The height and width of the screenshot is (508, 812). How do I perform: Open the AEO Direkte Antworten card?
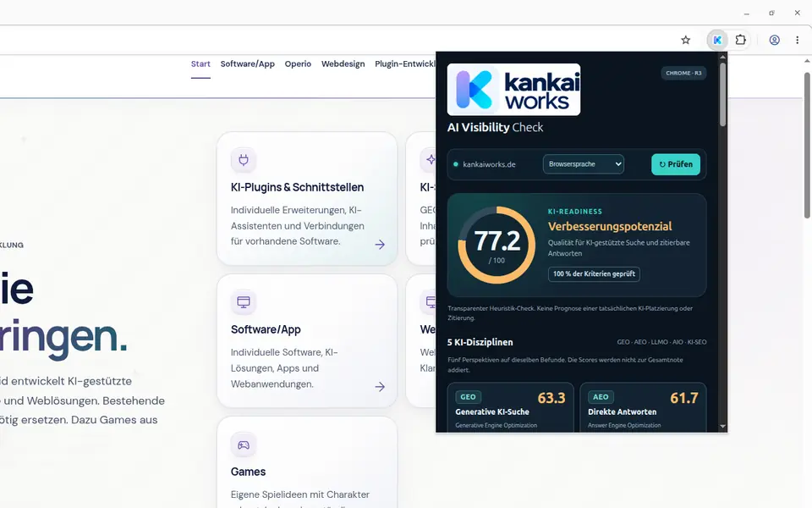(x=643, y=407)
